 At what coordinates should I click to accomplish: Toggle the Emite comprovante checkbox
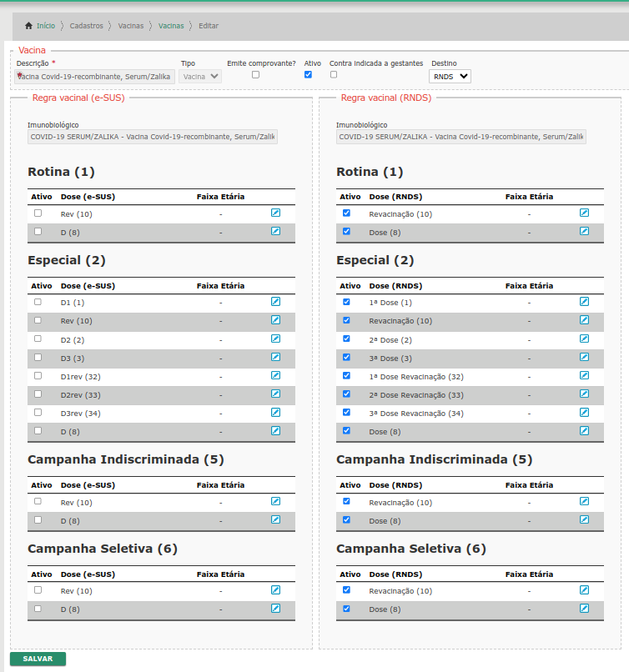(x=255, y=74)
